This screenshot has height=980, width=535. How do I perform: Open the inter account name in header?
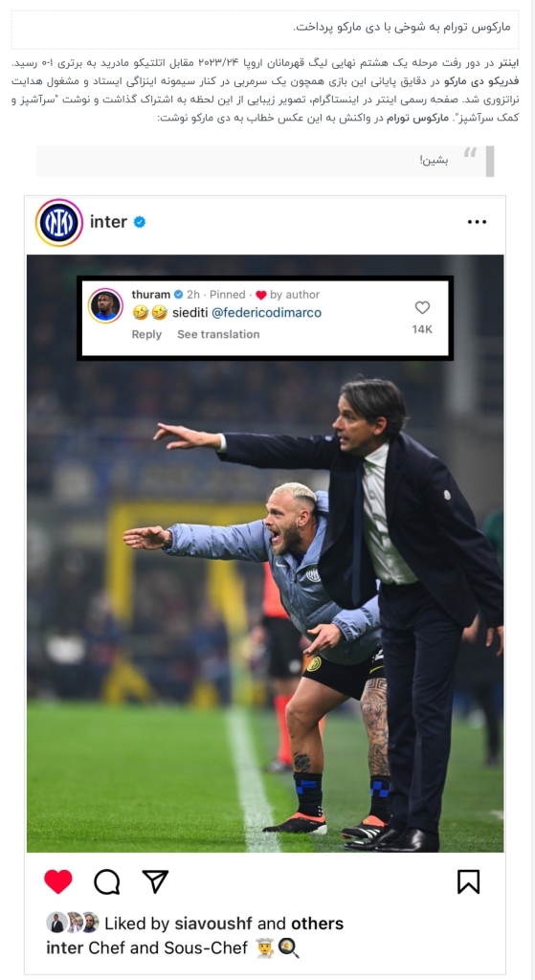[x=109, y=222]
